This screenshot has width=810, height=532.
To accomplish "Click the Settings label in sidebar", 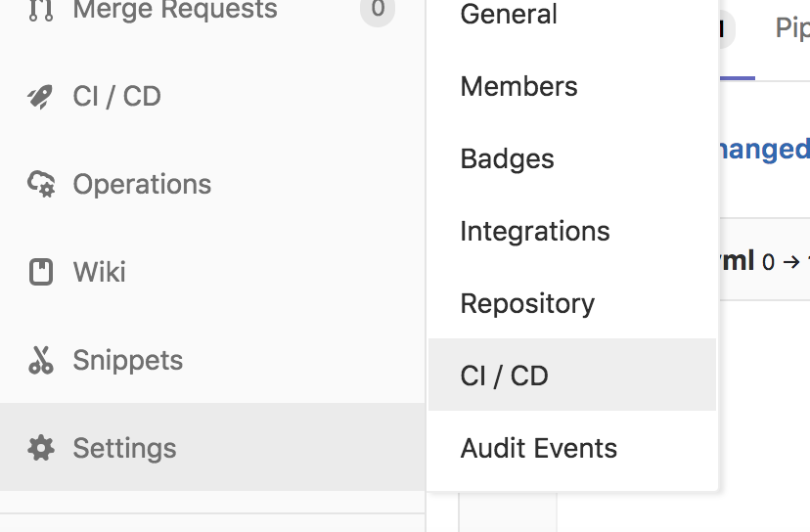I will [x=124, y=448].
